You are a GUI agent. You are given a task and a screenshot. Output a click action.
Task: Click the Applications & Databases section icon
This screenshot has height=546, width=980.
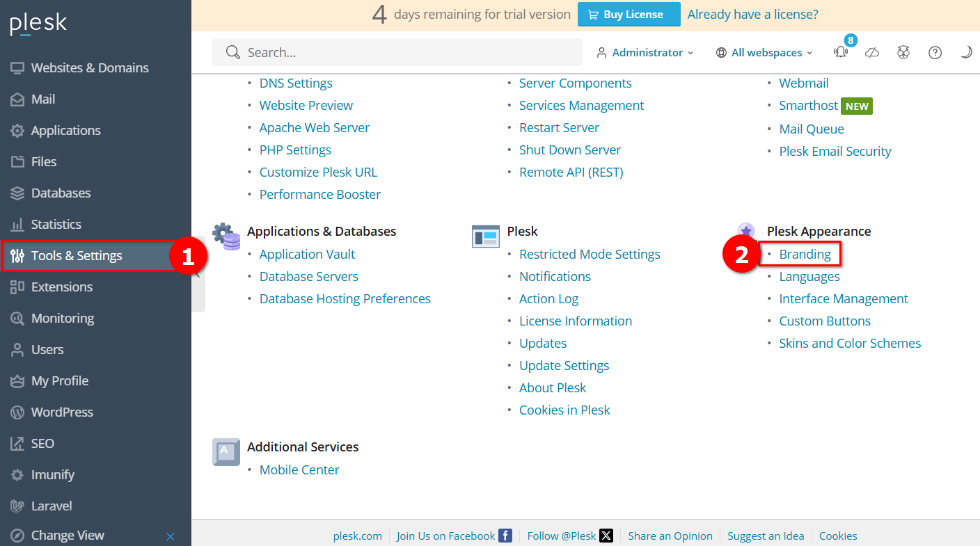[226, 236]
